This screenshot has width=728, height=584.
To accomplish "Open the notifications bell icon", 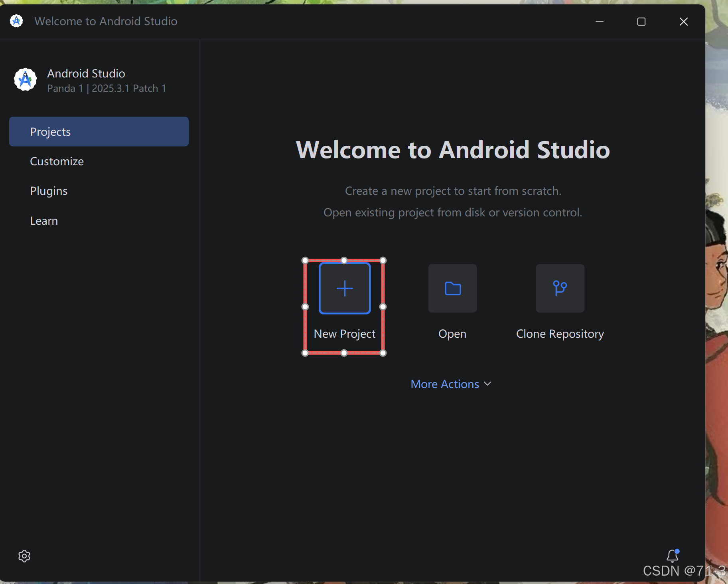I will pos(673,555).
